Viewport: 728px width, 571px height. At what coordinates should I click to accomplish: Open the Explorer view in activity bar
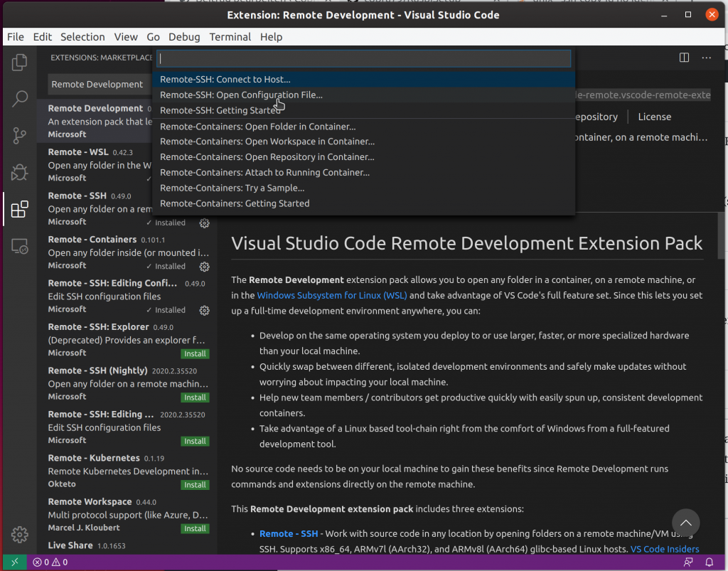(x=19, y=62)
